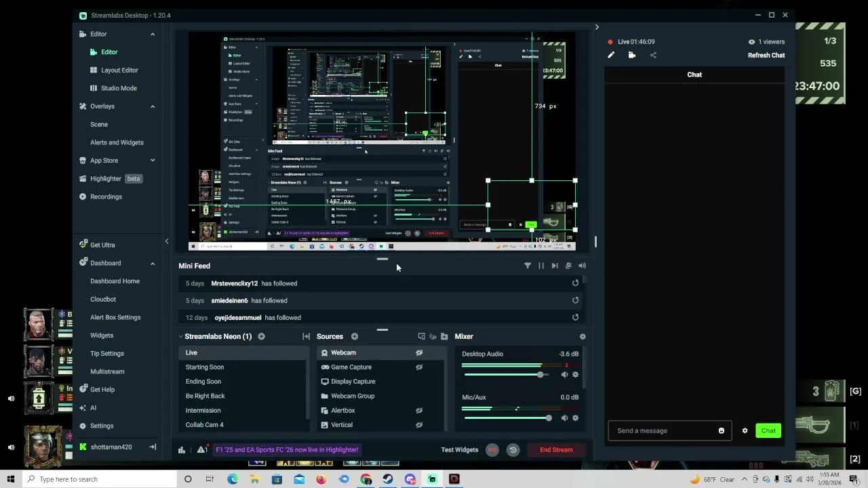Screen dimensions: 868x488
Task: Send chat message with green Chat button
Action: coord(768,431)
